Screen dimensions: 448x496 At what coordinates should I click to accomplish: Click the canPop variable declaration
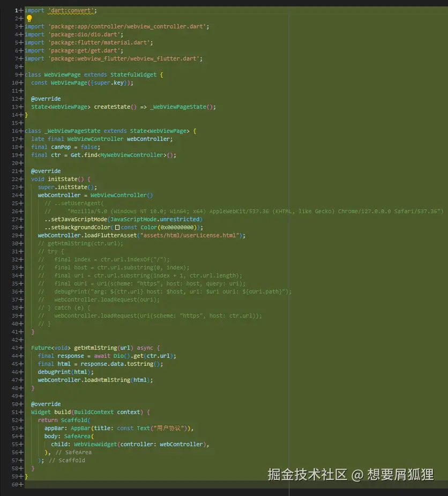click(61, 147)
